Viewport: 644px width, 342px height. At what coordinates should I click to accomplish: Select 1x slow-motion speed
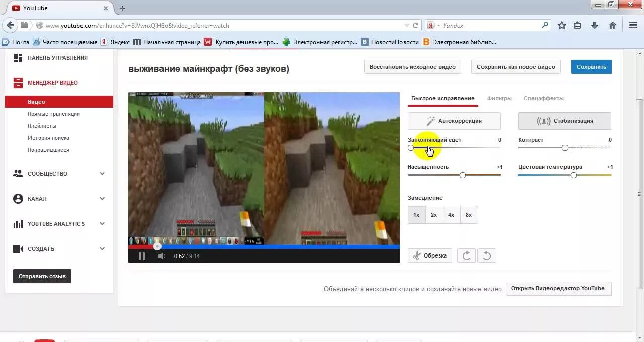point(416,215)
